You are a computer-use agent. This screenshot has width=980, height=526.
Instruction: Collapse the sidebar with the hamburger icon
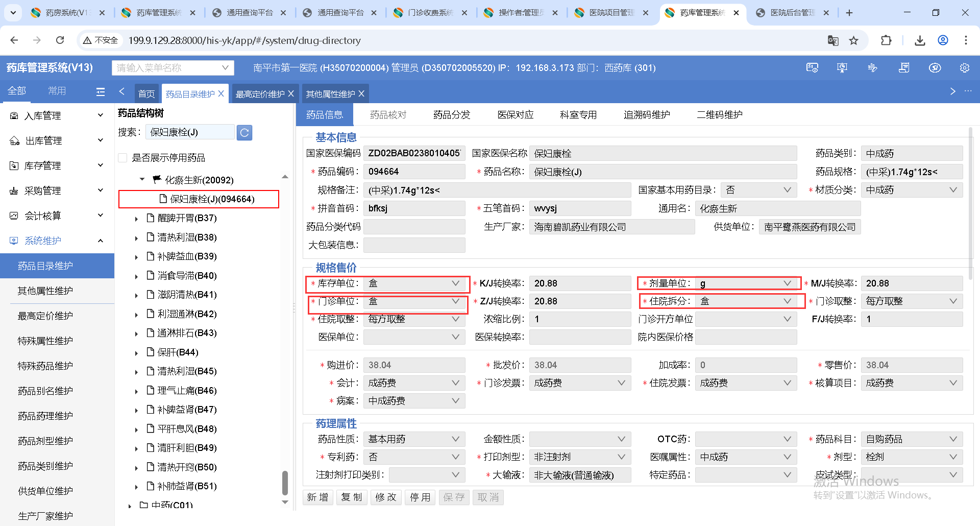pos(101,91)
